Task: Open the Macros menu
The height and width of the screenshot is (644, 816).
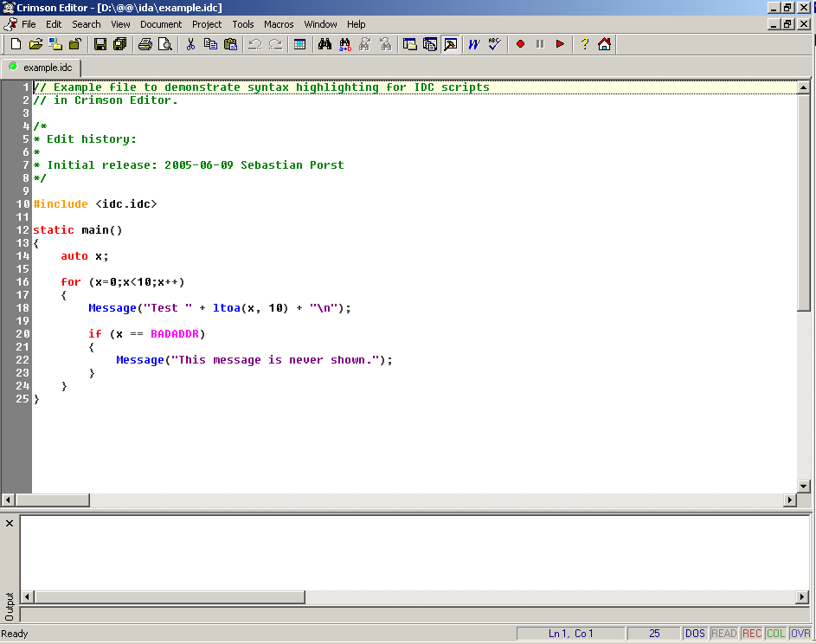Action: (279, 24)
